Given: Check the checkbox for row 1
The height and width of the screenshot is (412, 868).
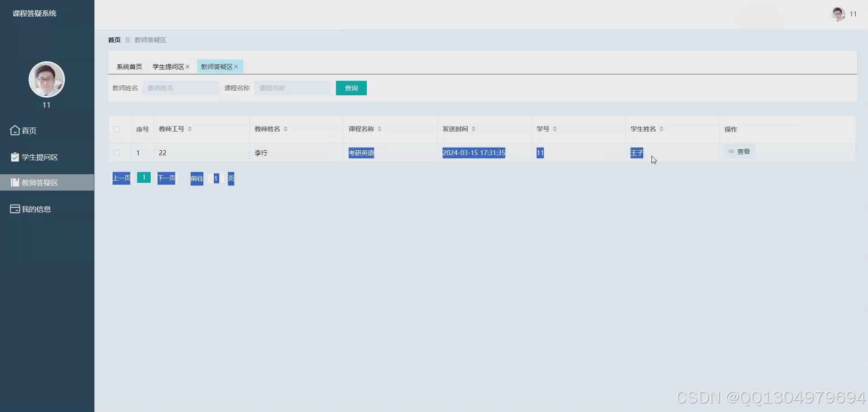Looking at the screenshot, I should click(117, 153).
